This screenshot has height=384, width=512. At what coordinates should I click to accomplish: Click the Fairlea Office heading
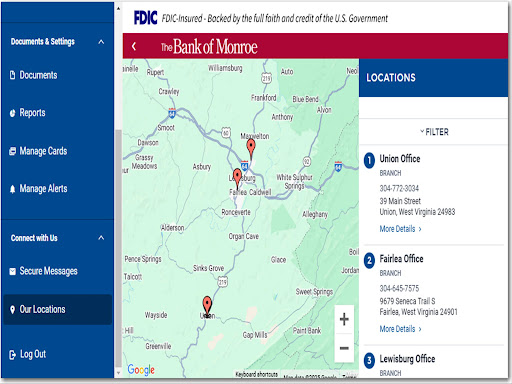coord(401,259)
